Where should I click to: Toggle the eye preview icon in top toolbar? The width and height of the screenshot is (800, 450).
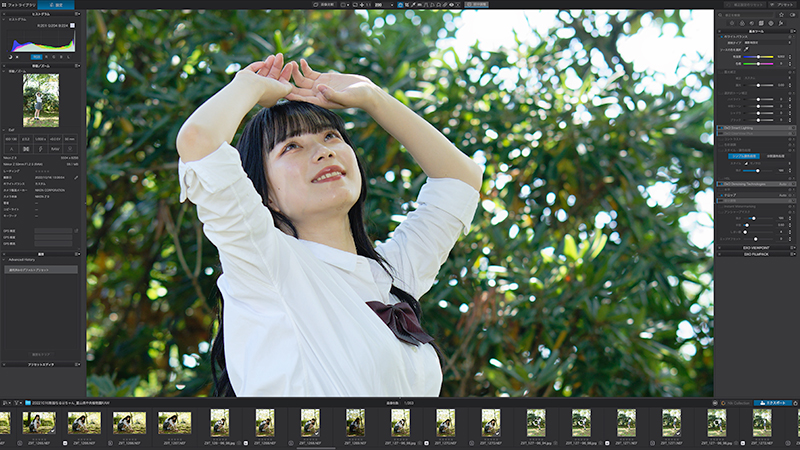pos(451,5)
